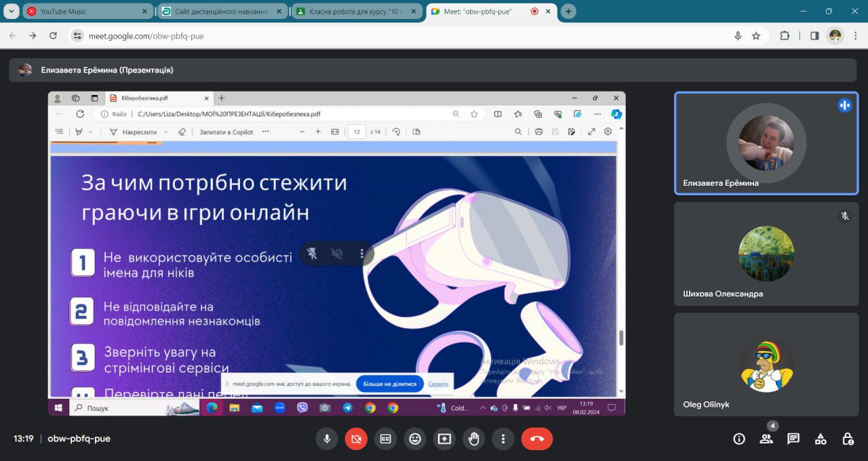Image resolution: width=868 pixels, height=461 pixels.
Task: Open the meeting details info icon
Action: [739, 439]
